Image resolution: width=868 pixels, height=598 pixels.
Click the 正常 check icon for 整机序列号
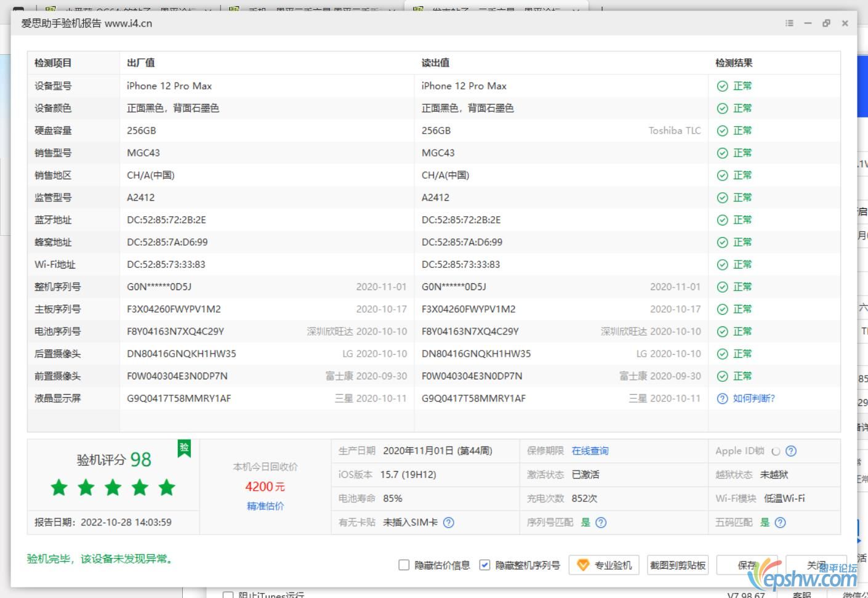pyautogui.click(x=723, y=287)
